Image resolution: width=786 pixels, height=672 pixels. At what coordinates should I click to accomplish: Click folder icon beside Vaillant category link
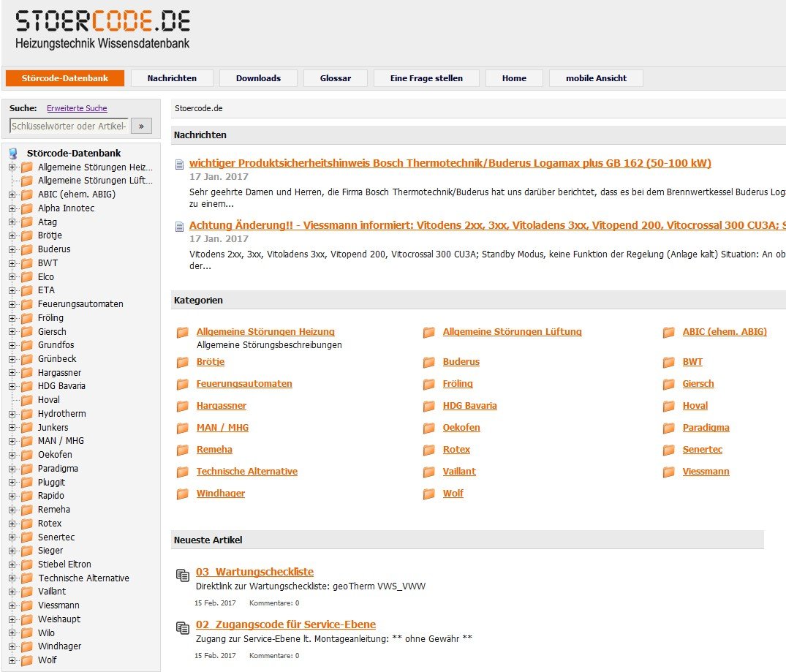[428, 472]
